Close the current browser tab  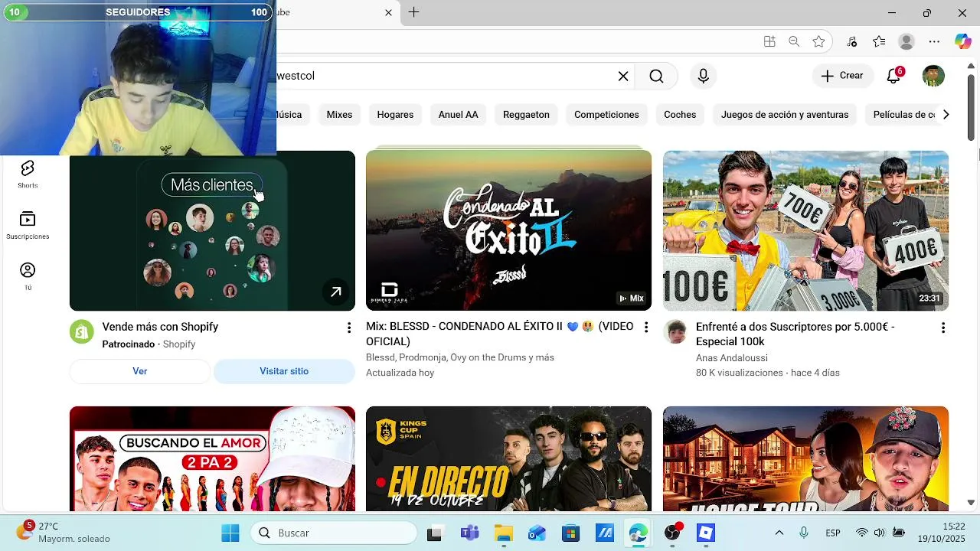[388, 12]
